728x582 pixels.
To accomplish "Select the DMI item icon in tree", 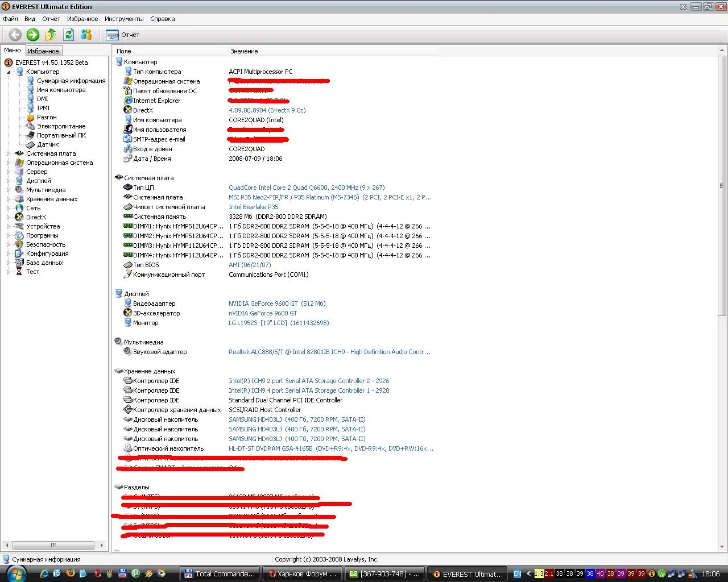I will pyautogui.click(x=31, y=99).
